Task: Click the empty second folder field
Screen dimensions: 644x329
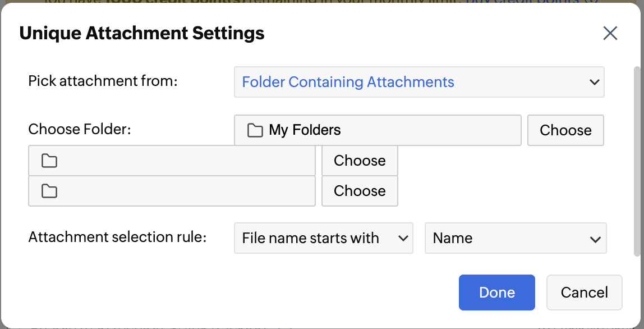Action: (x=180, y=161)
